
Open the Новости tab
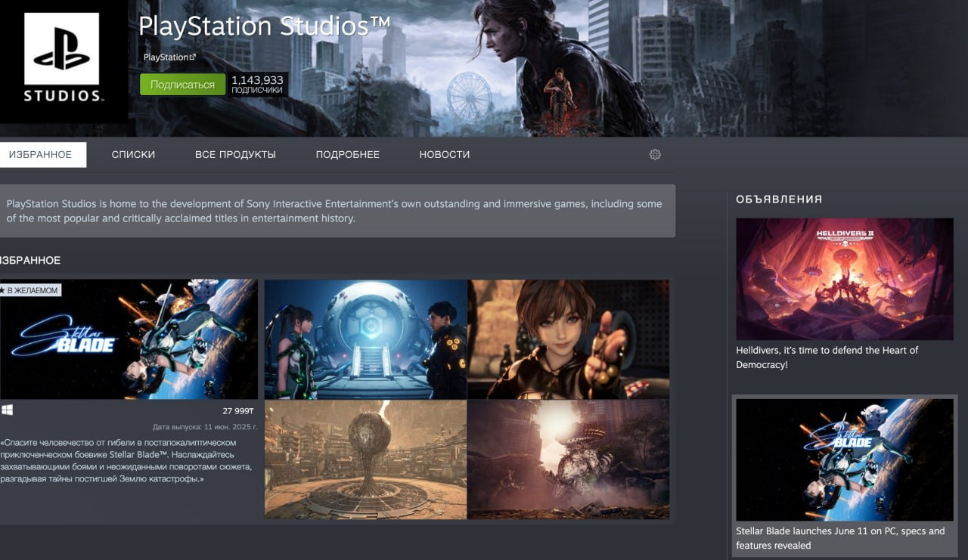click(445, 154)
